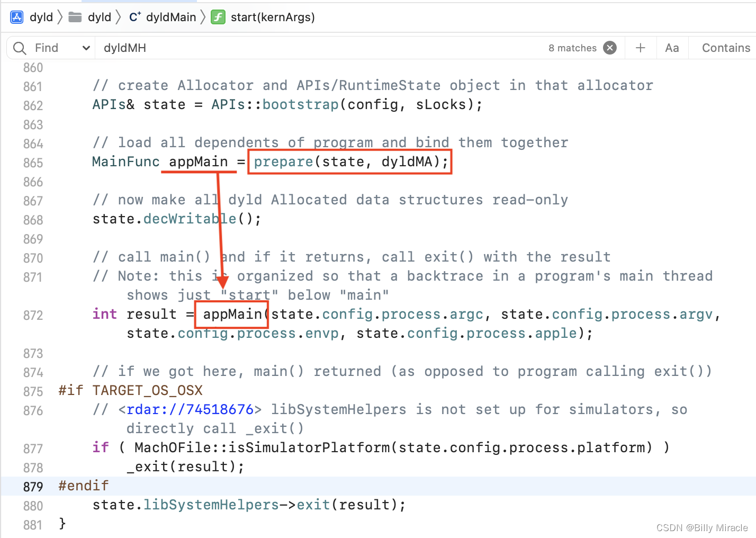Click the argc property on line 872

click(466, 315)
